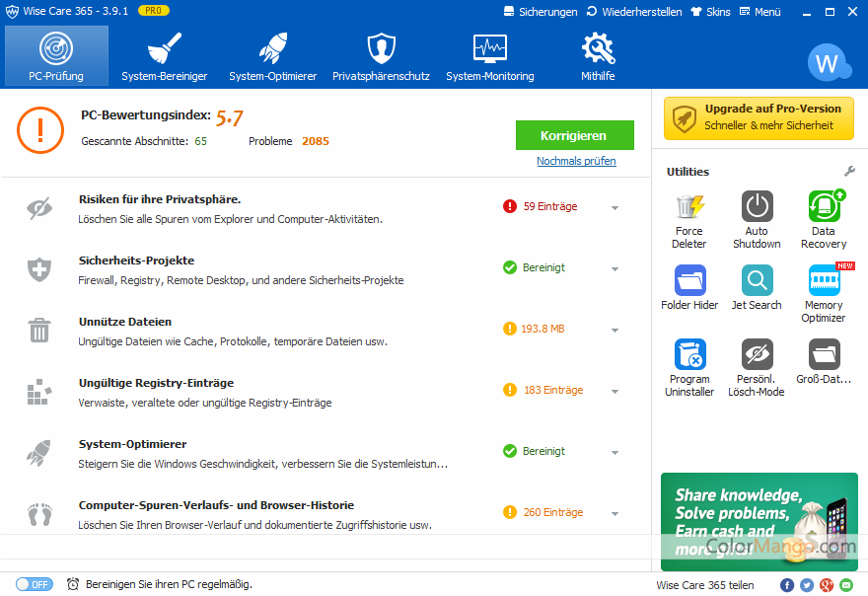Switch to the System-Bereiniger tab

coord(165,56)
